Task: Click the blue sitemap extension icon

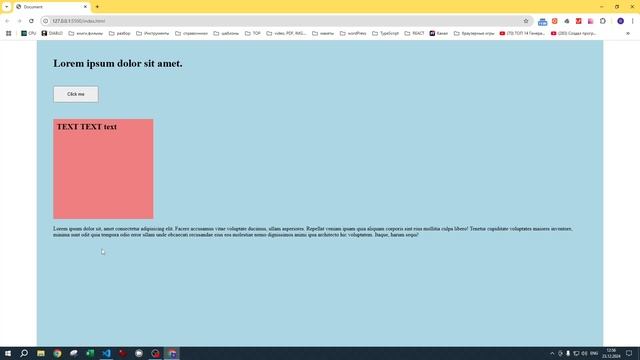Action: tap(542, 21)
